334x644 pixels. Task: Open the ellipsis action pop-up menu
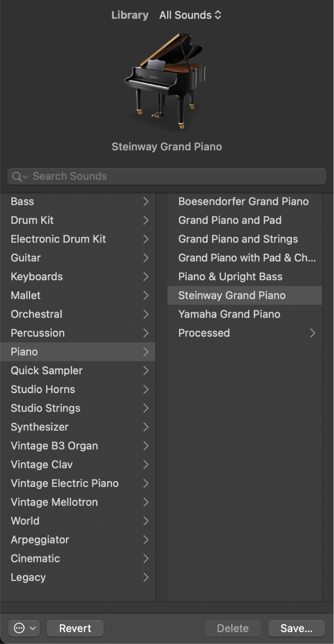(24, 628)
